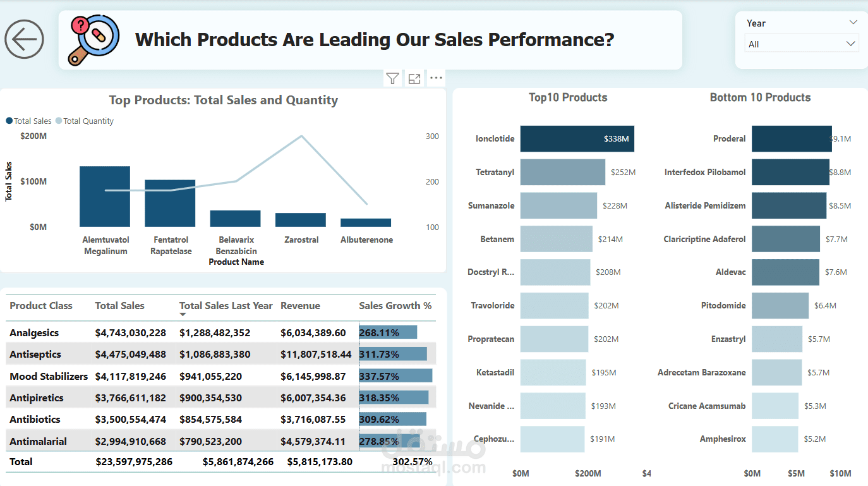Sort table by Sales Growth % header

point(395,306)
